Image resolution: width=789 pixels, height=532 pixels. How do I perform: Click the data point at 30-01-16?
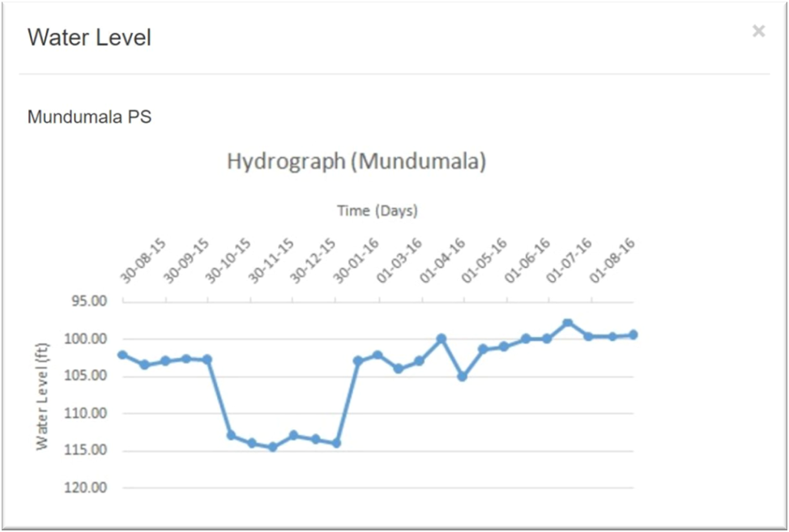point(356,359)
